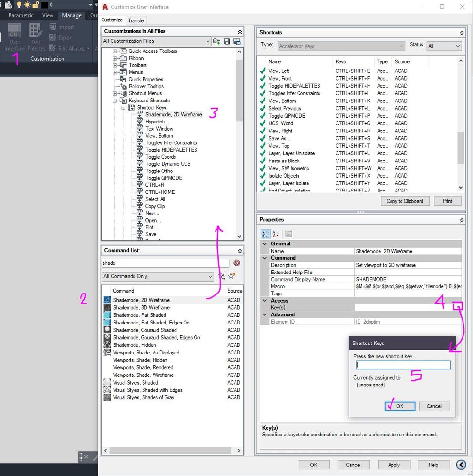Screen dimensions: 473x476
Task: Collapse the General properties section
Action: [265, 244]
